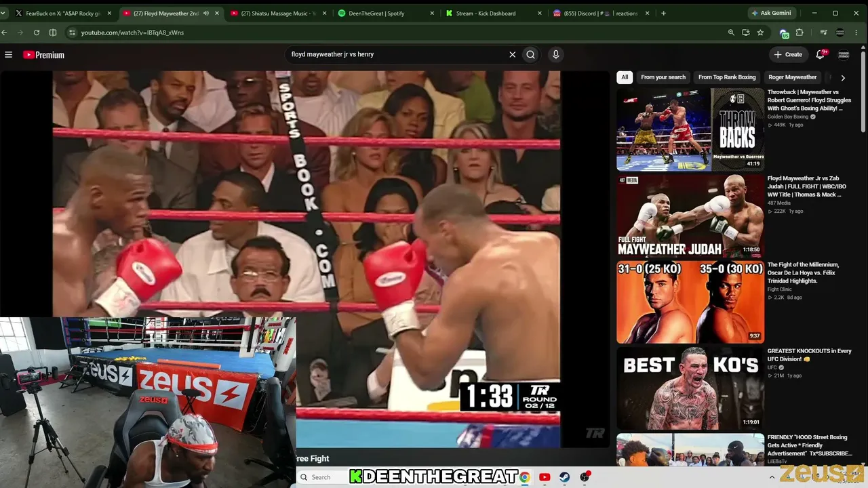The height and width of the screenshot is (488, 868).
Task: Visit the Golden Boy Boxing channel
Action: pyautogui.click(x=788, y=117)
